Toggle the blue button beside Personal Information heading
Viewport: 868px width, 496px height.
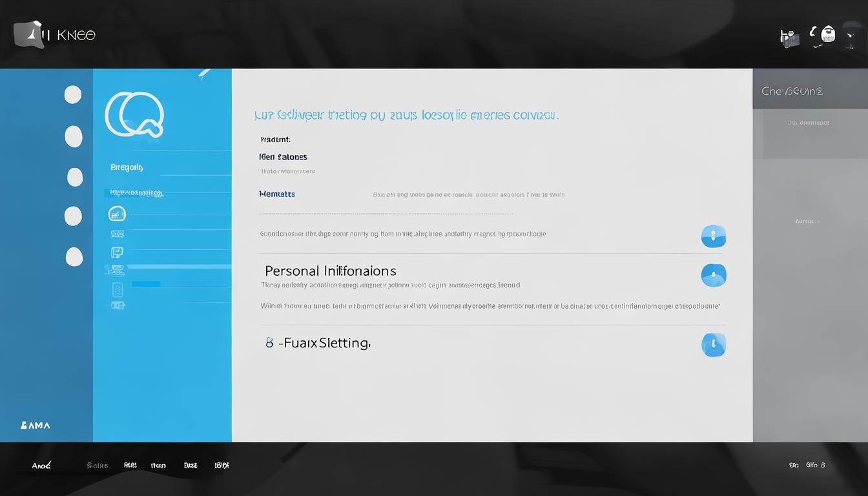(713, 276)
